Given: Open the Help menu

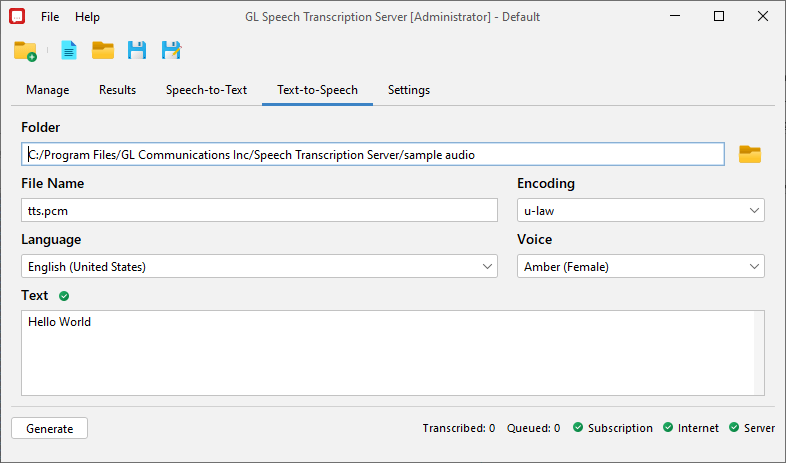Looking at the screenshot, I should coord(87,17).
